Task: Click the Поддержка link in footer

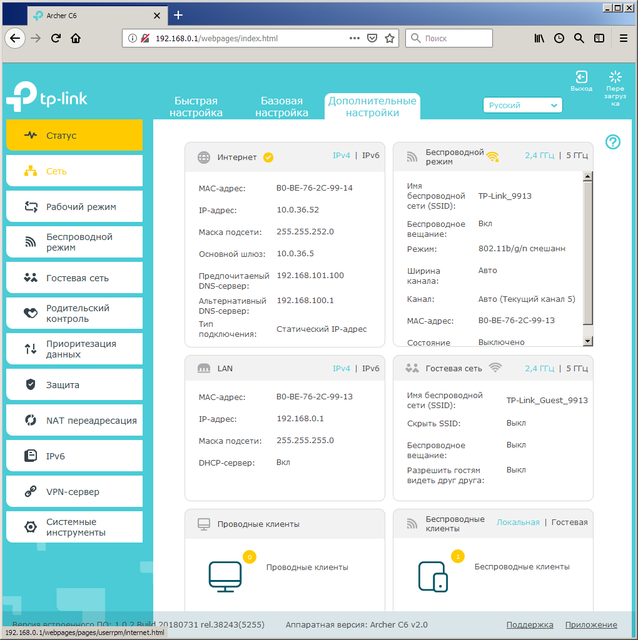Action: coord(529,624)
